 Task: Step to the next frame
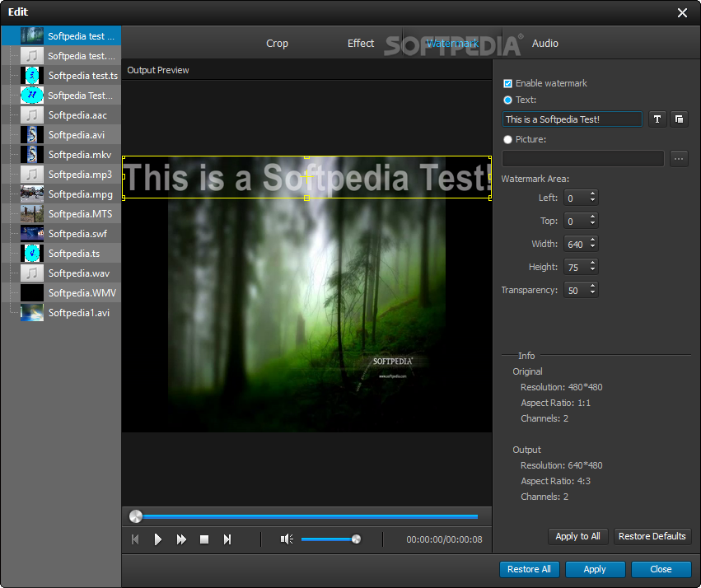[x=227, y=539]
